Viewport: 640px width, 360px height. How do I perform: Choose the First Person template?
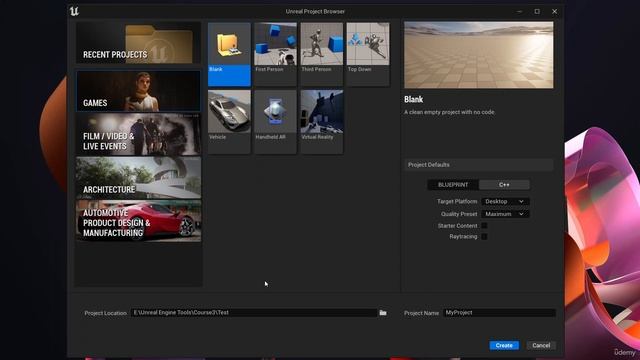pos(275,54)
